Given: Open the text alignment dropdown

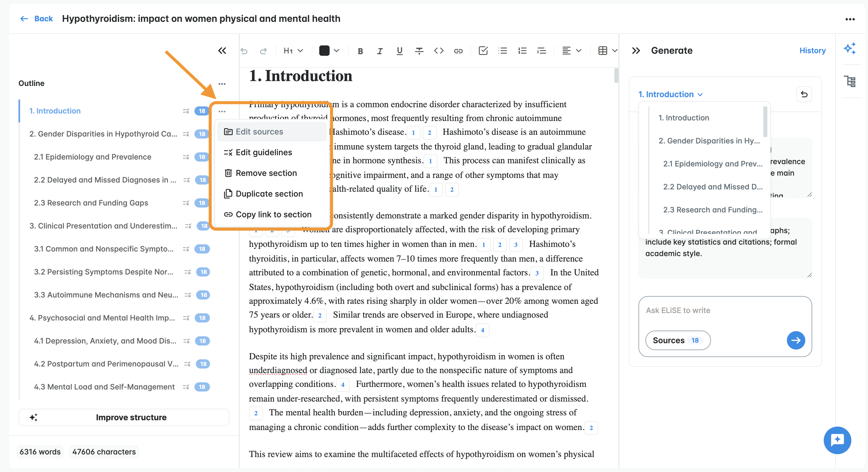Looking at the screenshot, I should pos(571,51).
